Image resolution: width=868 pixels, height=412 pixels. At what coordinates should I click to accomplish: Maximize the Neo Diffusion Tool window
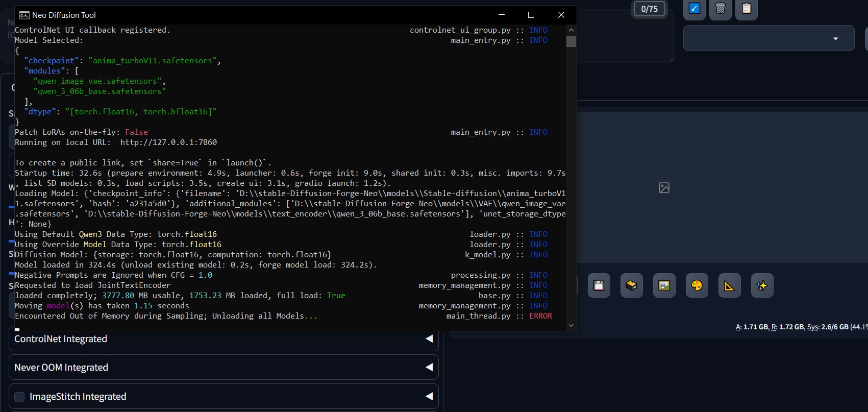tap(531, 15)
